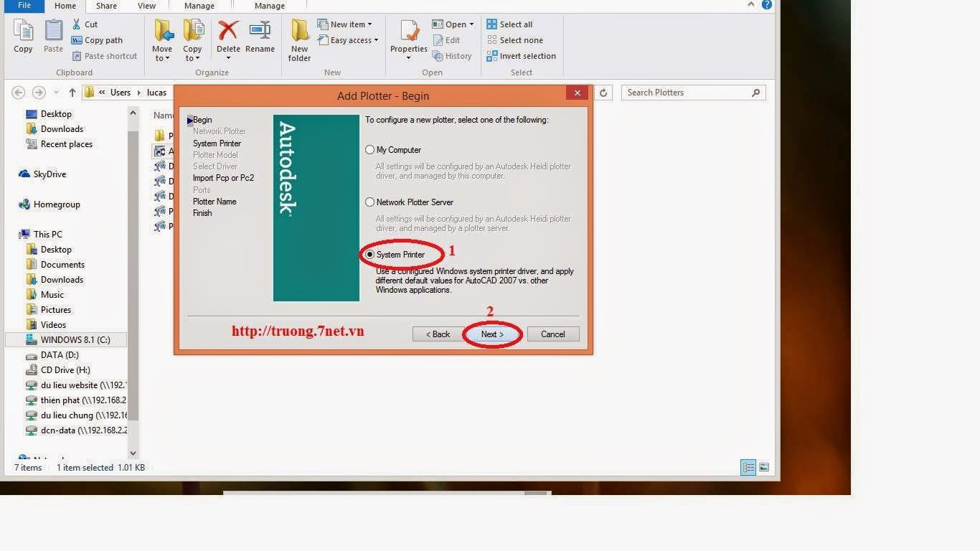Viewport: 980px width, 551px height.
Task: Select the My Computer radio option
Action: coord(370,150)
